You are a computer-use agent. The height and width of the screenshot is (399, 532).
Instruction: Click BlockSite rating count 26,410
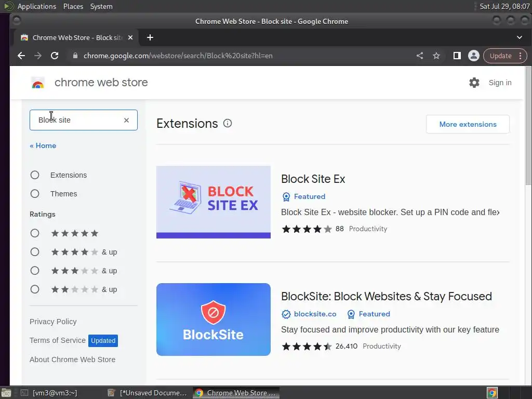(346, 347)
